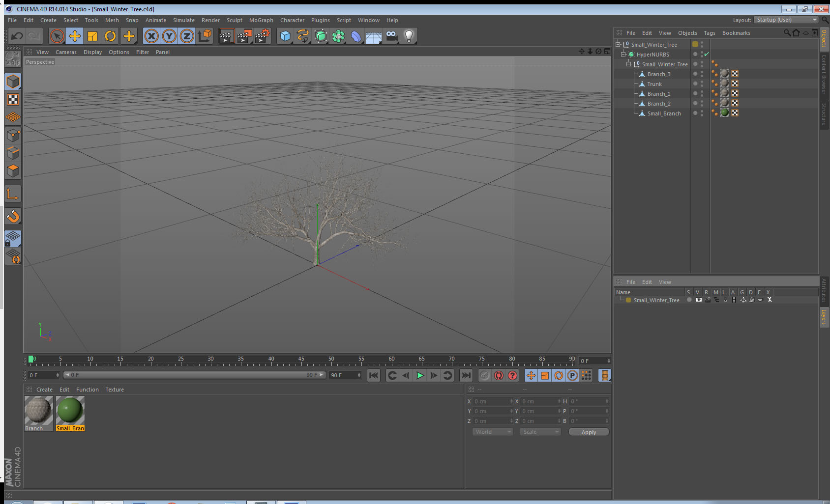This screenshot has height=504, width=830.
Task: Open the Array modeling objects icon
Action: 338,36
